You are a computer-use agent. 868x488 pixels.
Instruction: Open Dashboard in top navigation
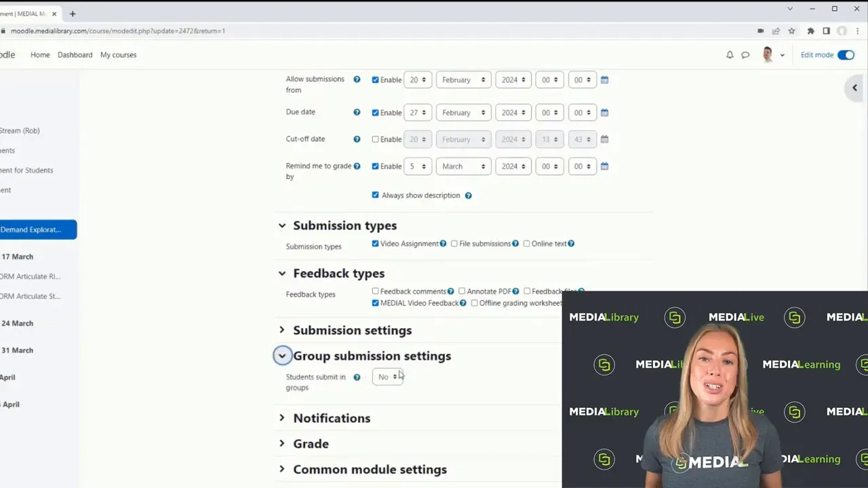(75, 55)
